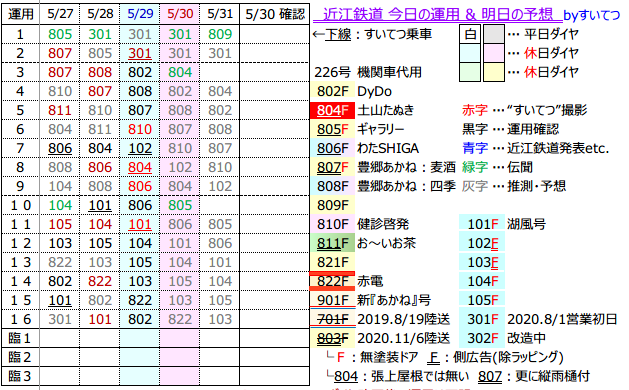Select 103 in row 12 under 5/27

[x=60, y=244]
